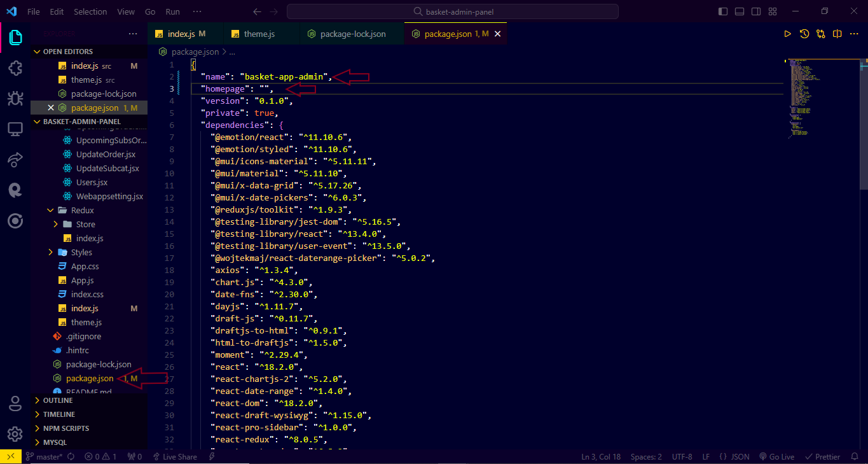This screenshot has height=464, width=868.
Task: Click the editor vertical scrollbar
Action: 864,124
